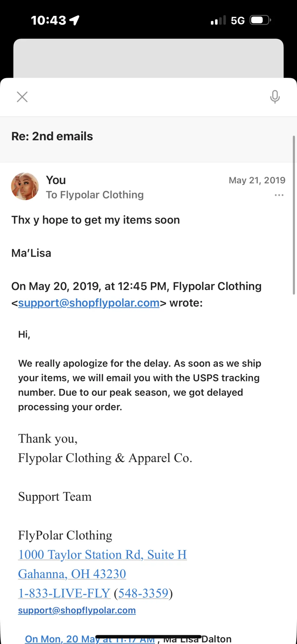
Task: Tap the "Re: 2nd emails" subject header
Action: (x=52, y=136)
